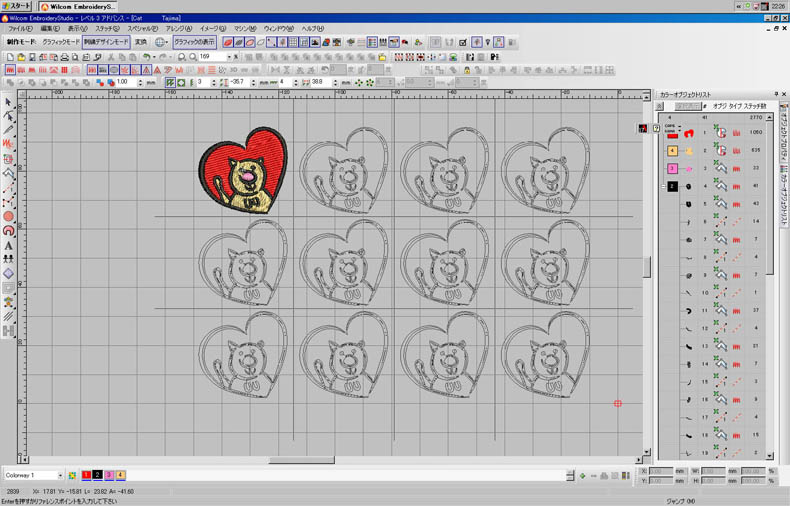Select the Reshape Object tool

tap(8, 116)
